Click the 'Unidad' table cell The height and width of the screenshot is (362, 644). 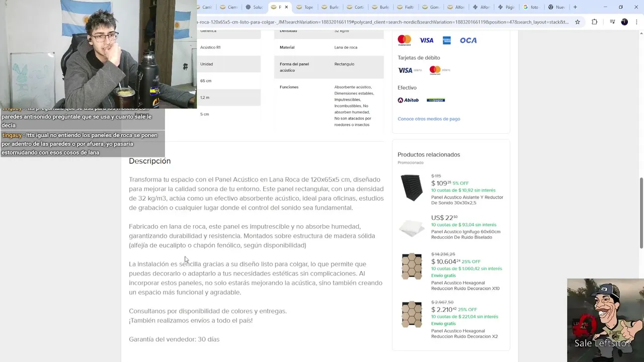point(206,64)
